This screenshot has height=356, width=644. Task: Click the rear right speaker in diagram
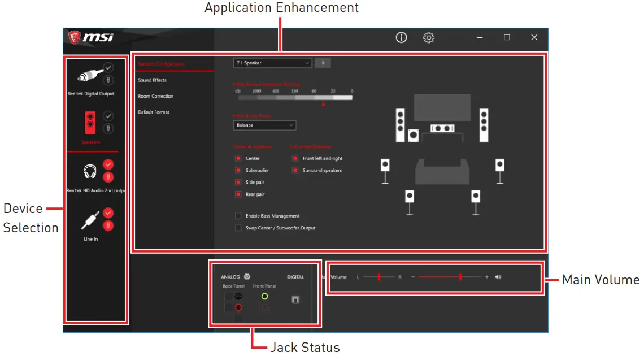tap(476, 202)
